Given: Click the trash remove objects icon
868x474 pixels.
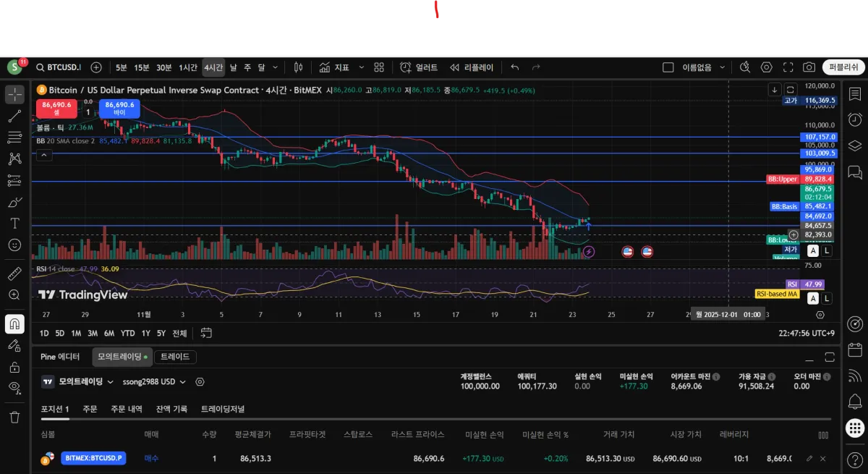Looking at the screenshot, I should coord(14,417).
